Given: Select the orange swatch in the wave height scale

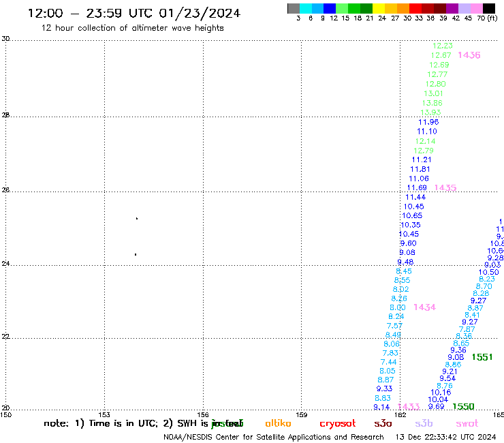Looking at the screenshot, I should pyautogui.click(x=403, y=8).
